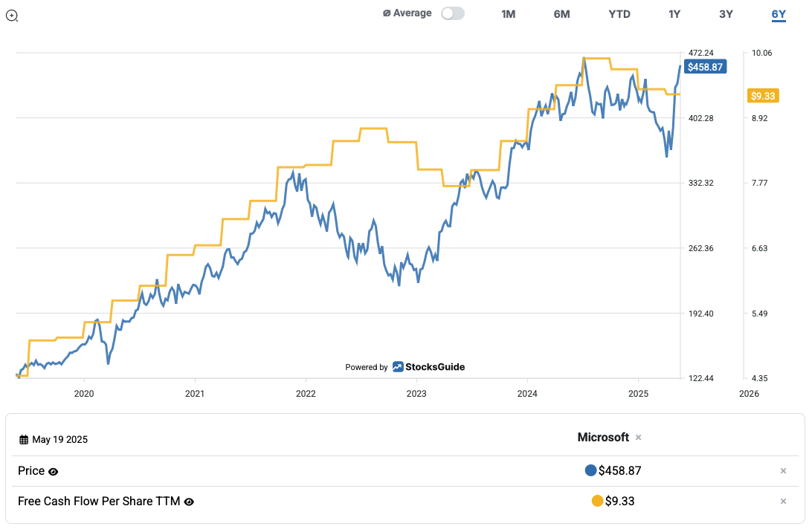Remove the Price row
Screen dimensions: 812x529
[x=784, y=470]
